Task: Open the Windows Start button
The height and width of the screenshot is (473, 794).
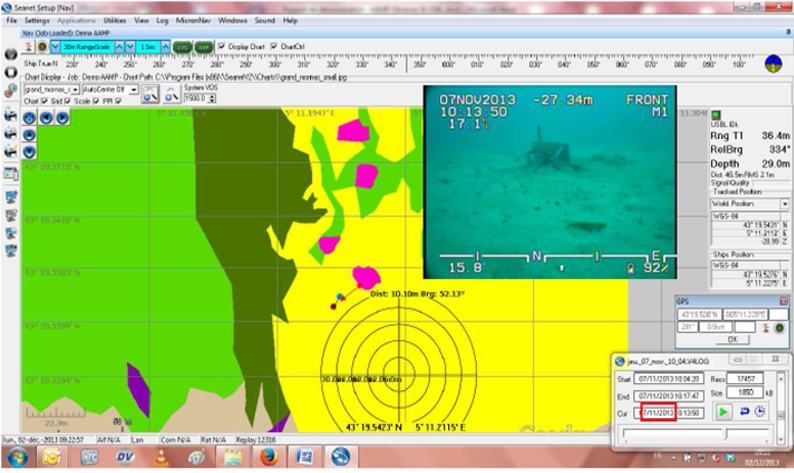Action: click(17, 458)
